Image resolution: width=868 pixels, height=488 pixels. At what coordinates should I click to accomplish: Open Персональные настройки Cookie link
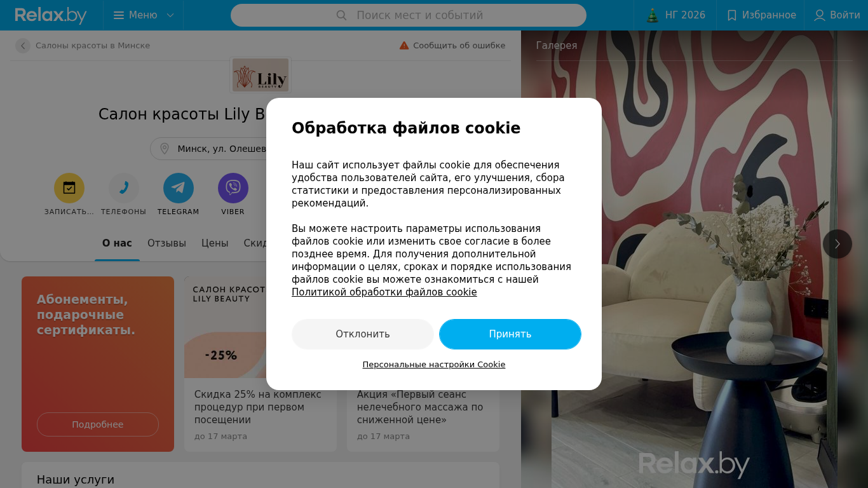click(x=434, y=365)
